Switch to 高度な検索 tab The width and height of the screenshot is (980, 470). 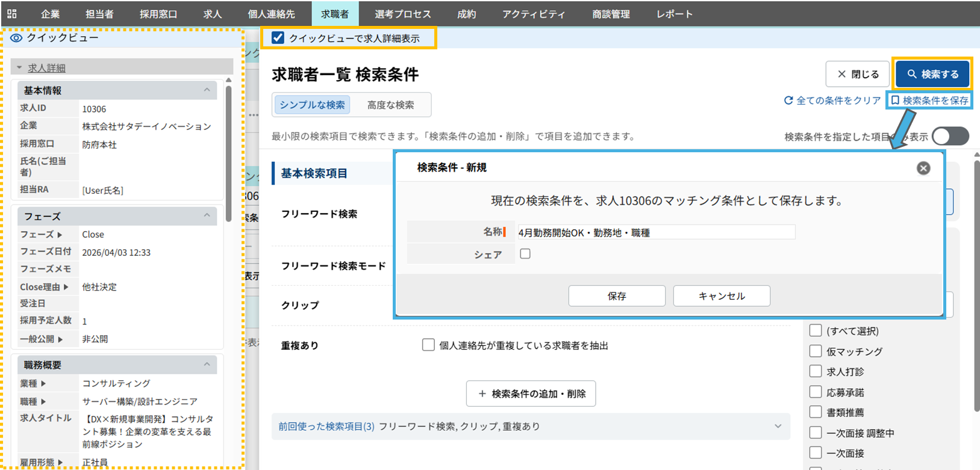coord(390,105)
